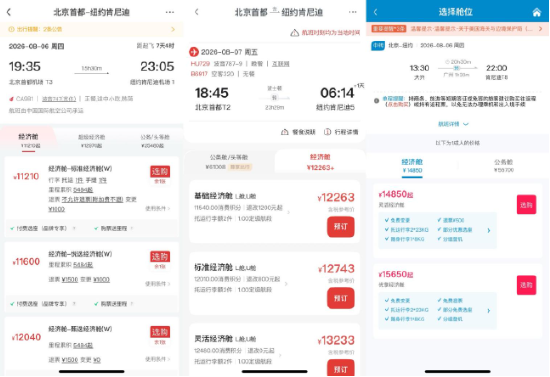The width and height of the screenshot is (550, 377).
Task: Click the ¥15650 price label
Action: coord(396,274)
